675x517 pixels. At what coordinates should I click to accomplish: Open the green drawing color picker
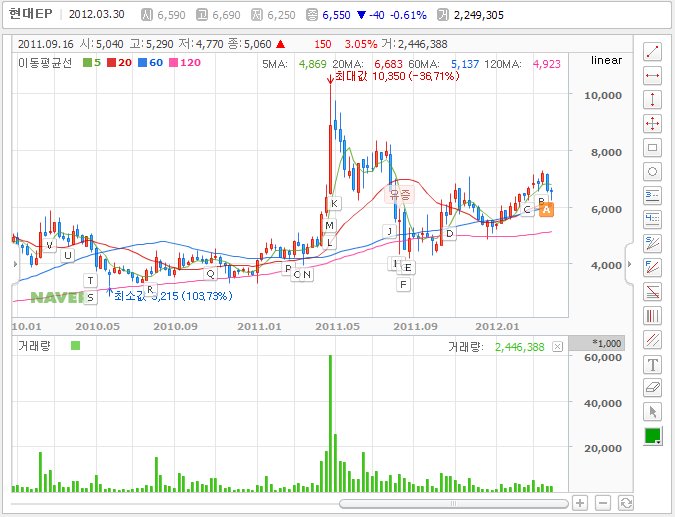tap(653, 436)
